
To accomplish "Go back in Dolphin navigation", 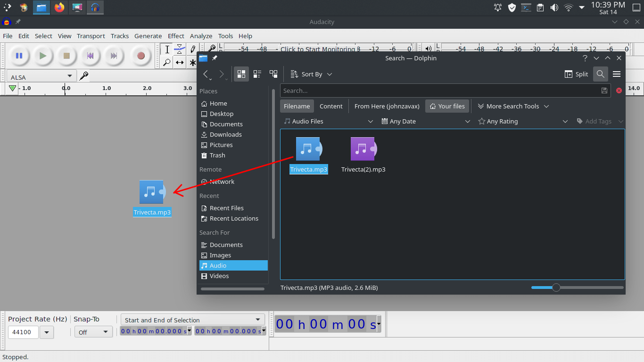I will (206, 74).
